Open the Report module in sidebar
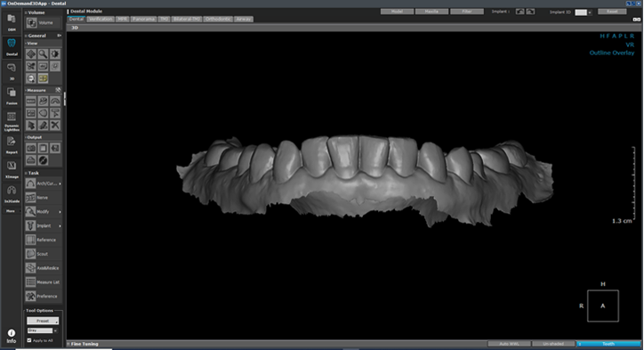Screen dimensions: 644x350 (12, 145)
